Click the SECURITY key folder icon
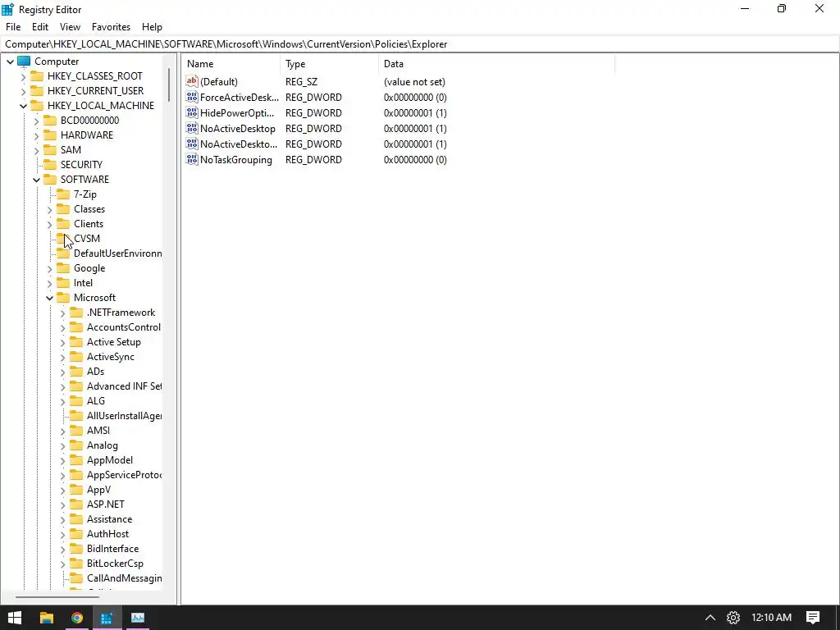Image resolution: width=840 pixels, height=630 pixels. (x=50, y=164)
